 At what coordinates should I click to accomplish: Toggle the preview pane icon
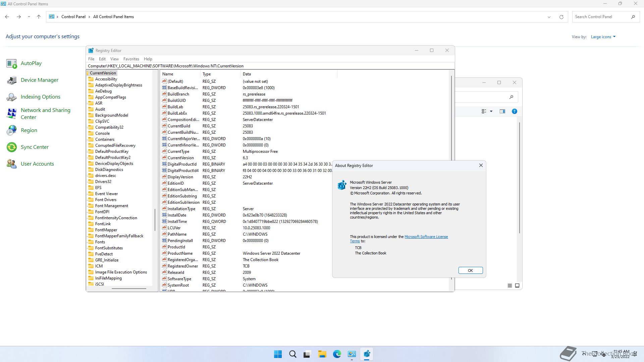[502, 111]
